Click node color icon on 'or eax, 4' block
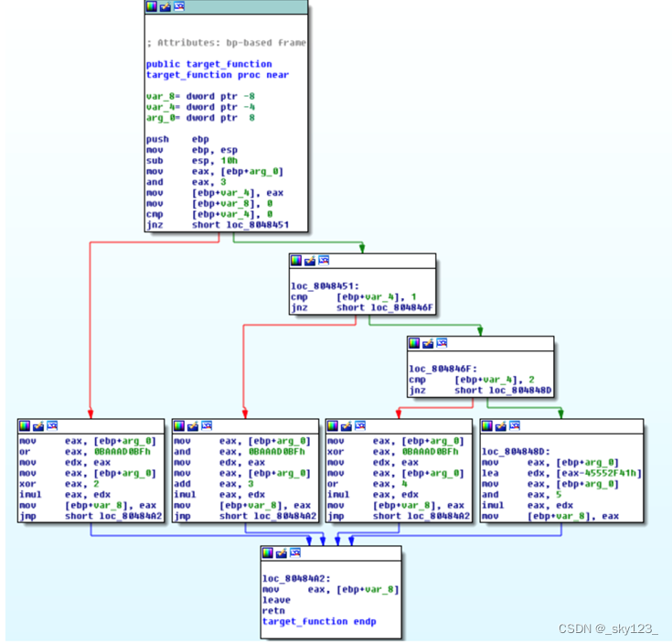Image resolution: width=672 pixels, height=644 pixels. pos(333,426)
